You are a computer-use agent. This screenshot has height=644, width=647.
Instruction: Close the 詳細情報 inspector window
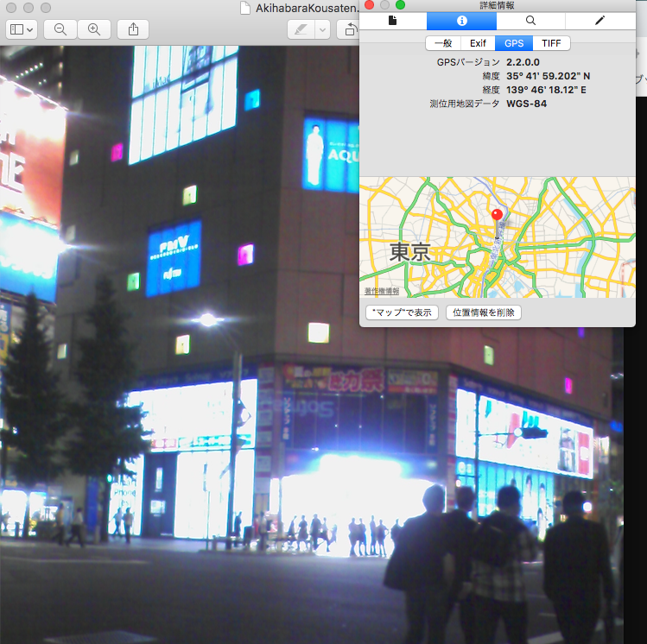click(x=370, y=5)
